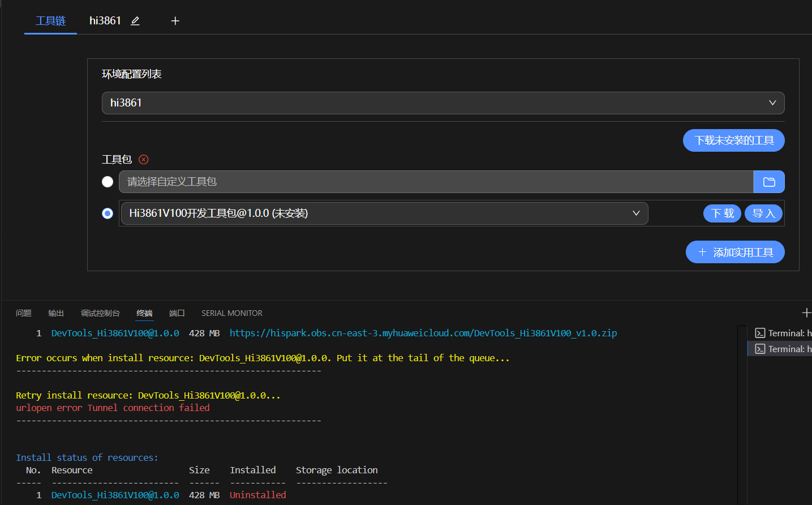The image size is (812, 505).
Task: Click DevTools_Hi3861V100@1.0.0 in the install status table
Action: click(115, 495)
